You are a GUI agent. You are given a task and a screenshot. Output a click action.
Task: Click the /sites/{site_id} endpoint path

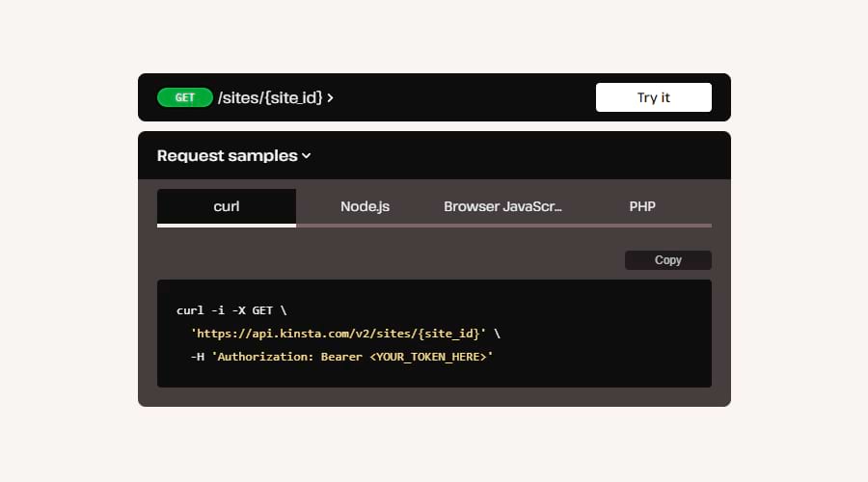coord(270,97)
